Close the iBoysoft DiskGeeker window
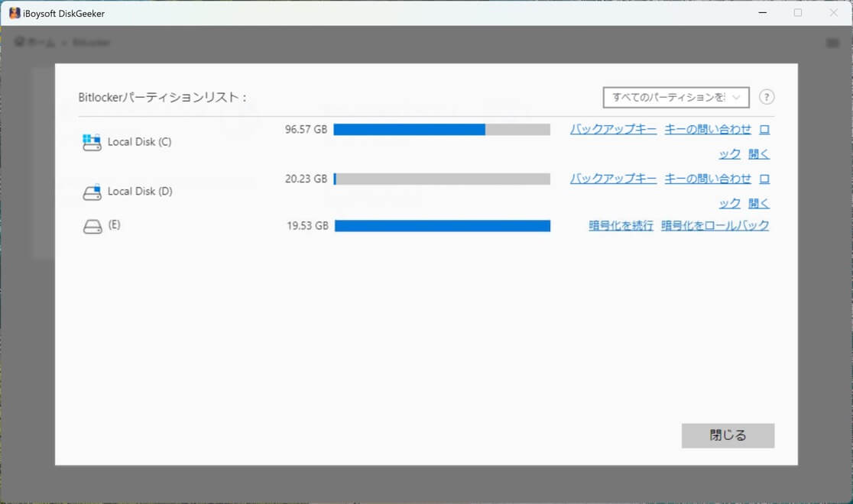This screenshot has height=504, width=853. click(833, 12)
